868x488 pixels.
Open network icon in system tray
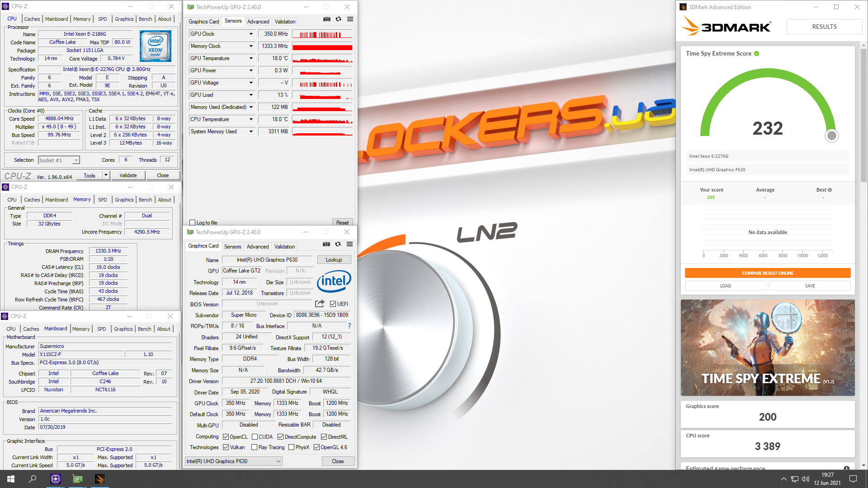tap(794, 479)
